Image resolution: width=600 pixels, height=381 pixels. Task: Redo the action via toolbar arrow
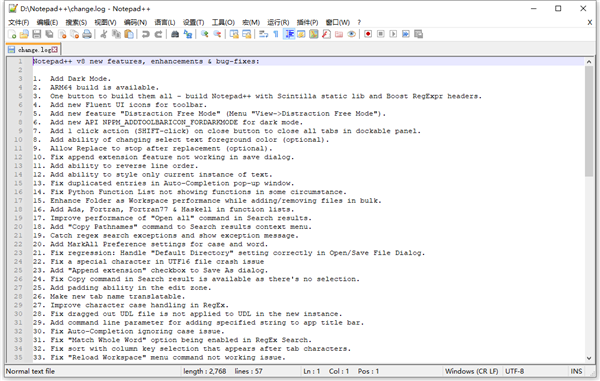pyautogui.click(x=158, y=34)
